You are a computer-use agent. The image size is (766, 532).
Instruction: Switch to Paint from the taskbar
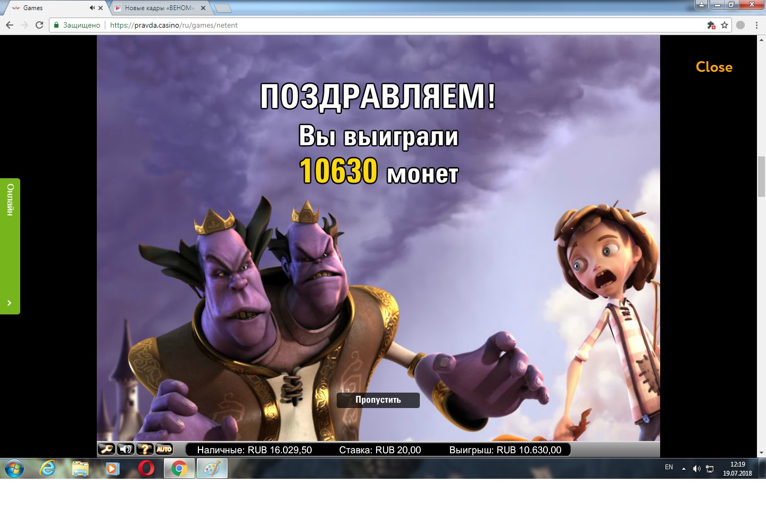pyautogui.click(x=212, y=469)
